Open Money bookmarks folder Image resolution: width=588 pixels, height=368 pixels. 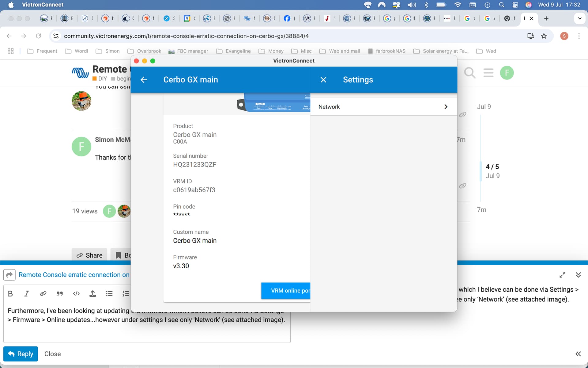click(271, 51)
